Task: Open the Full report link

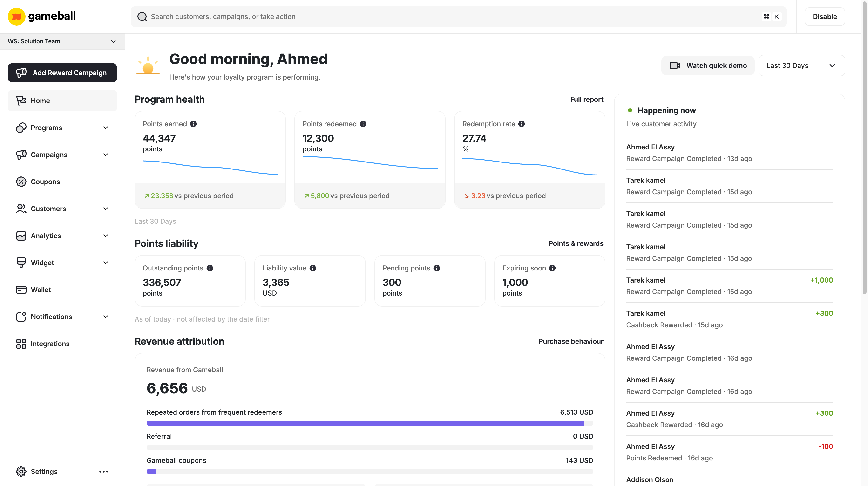Action: tap(587, 99)
